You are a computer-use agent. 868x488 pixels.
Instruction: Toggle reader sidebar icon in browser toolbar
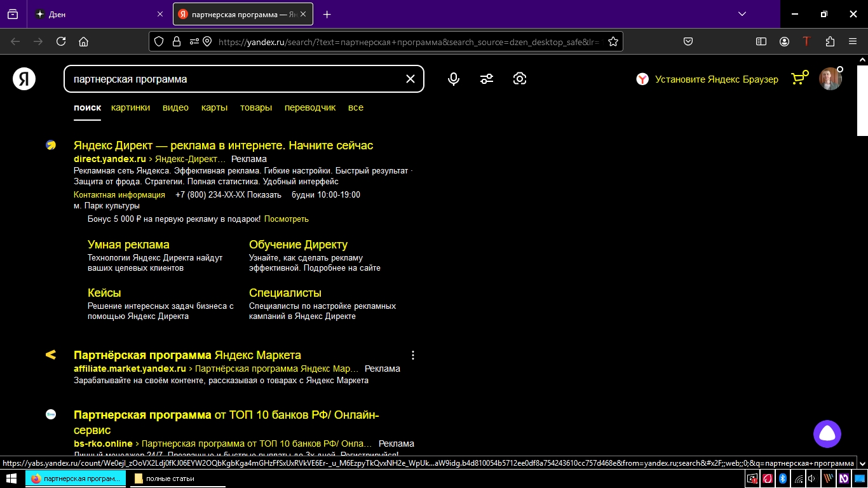(x=761, y=41)
